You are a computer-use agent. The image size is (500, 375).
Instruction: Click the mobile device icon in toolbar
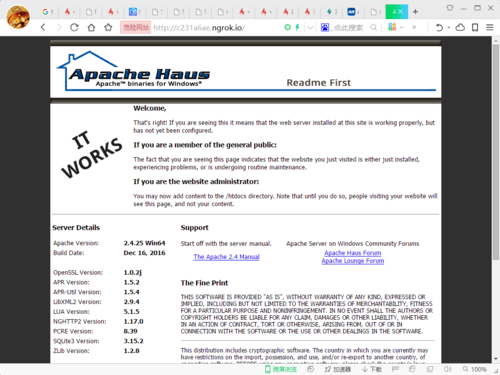475,27
